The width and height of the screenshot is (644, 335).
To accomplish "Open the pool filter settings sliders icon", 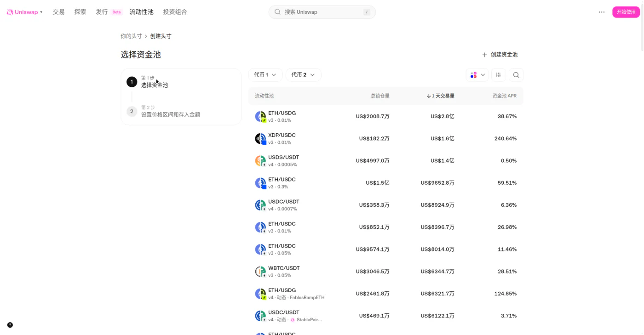I will tap(499, 75).
